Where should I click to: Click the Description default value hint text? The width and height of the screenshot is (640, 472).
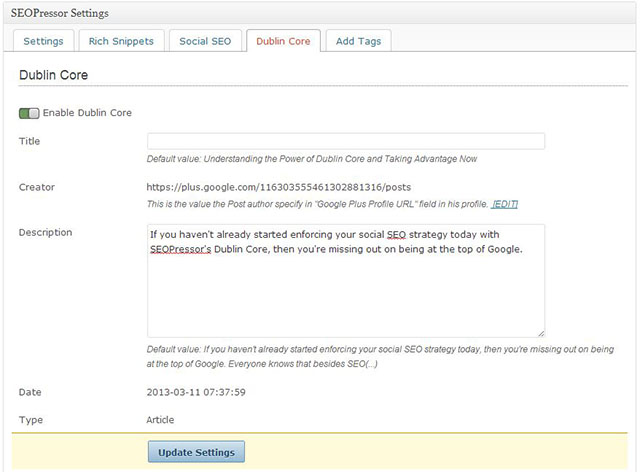pos(380,356)
